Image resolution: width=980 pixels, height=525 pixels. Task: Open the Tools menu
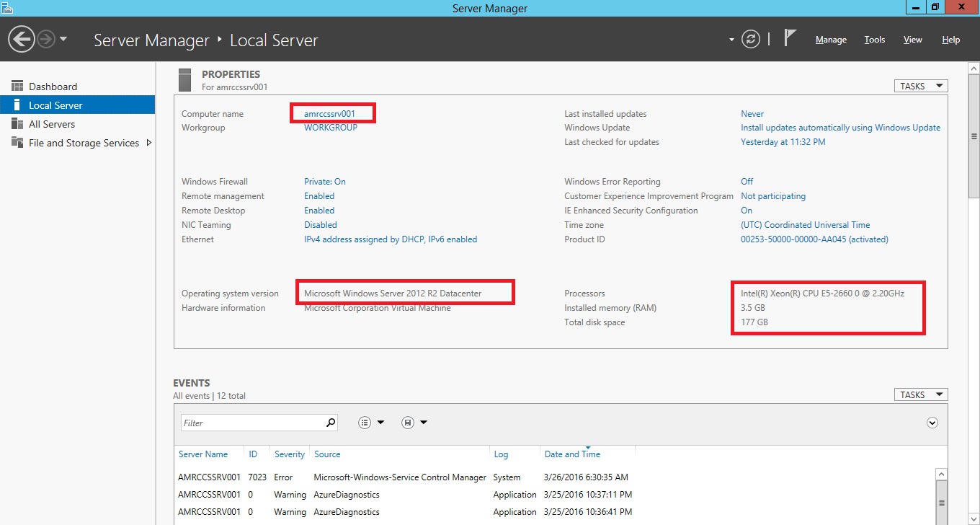[874, 40]
